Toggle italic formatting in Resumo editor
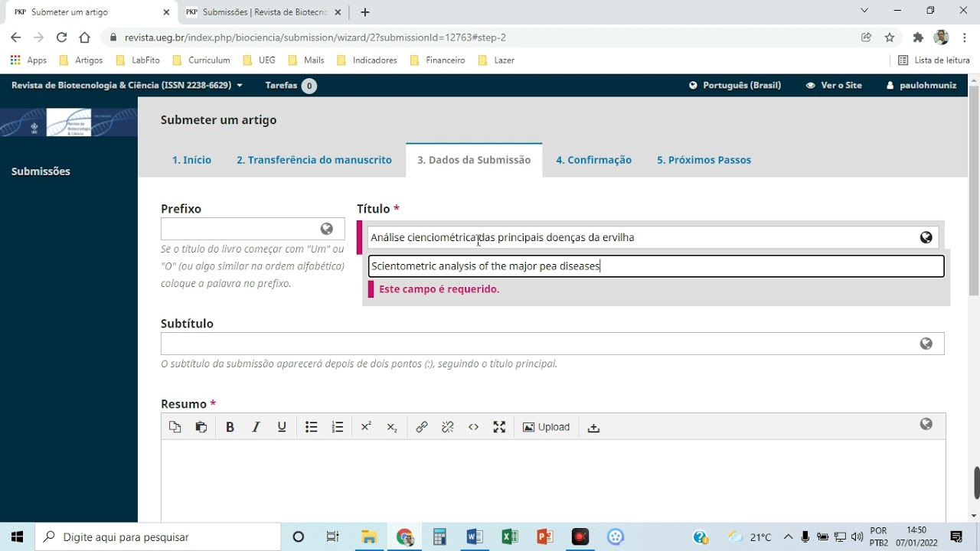 (256, 427)
